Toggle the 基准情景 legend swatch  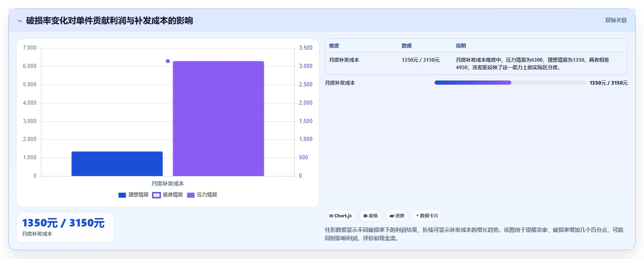click(x=157, y=195)
